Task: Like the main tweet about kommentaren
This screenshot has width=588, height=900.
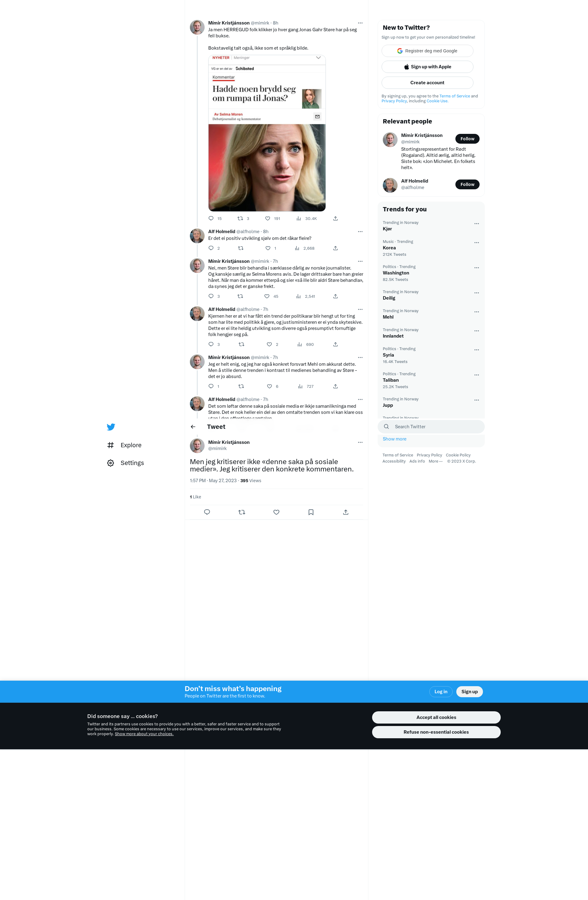Action: (277, 512)
